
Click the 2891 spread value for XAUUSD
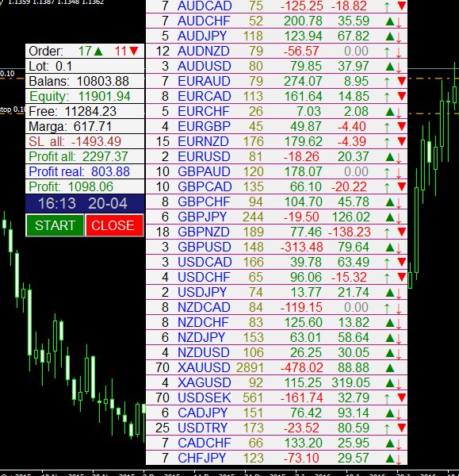point(250,367)
